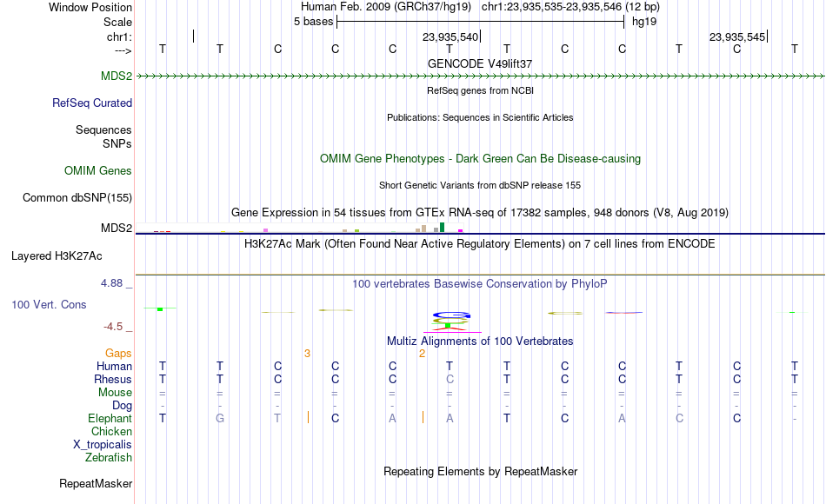Select the 'Zebrafish' species row label
Viewport: 826px width, 504px height.
(x=109, y=457)
